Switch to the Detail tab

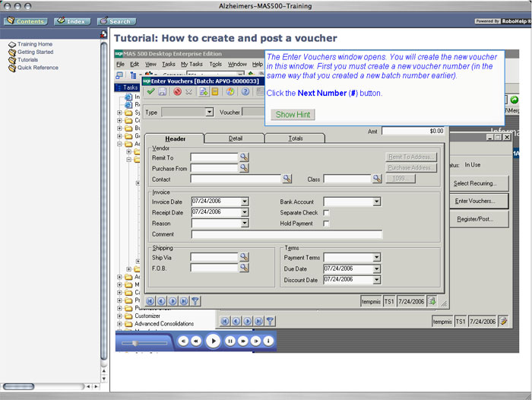click(x=236, y=138)
